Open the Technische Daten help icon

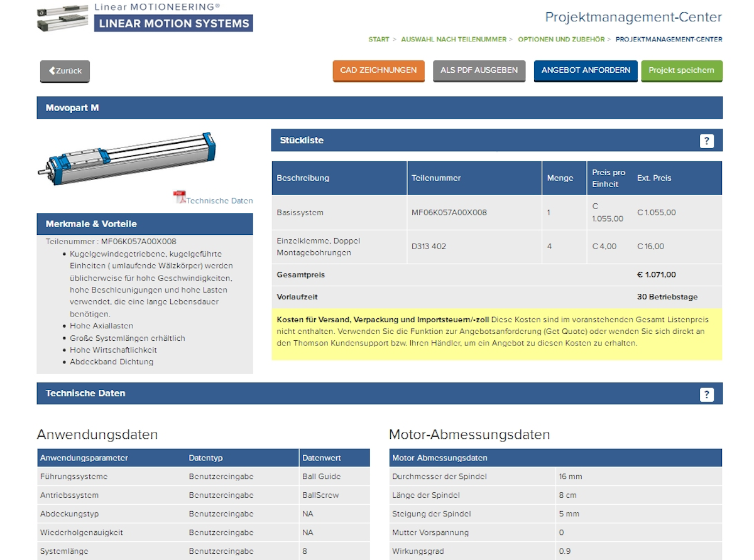(706, 394)
